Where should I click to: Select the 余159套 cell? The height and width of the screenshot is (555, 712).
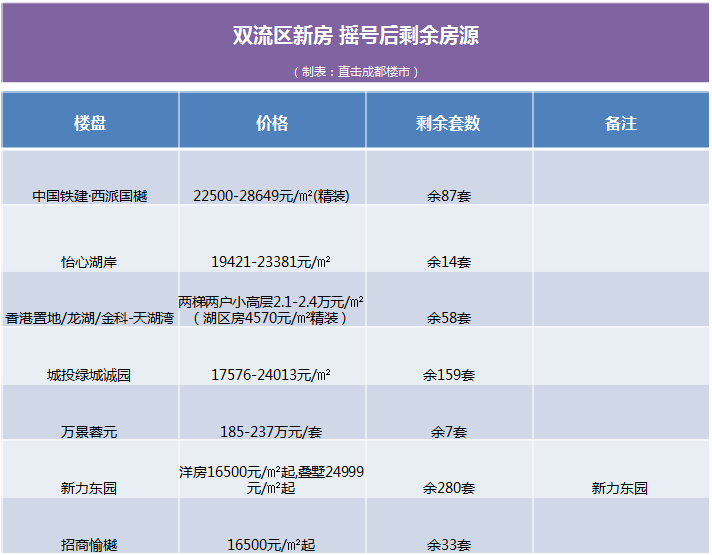pyautogui.click(x=448, y=376)
